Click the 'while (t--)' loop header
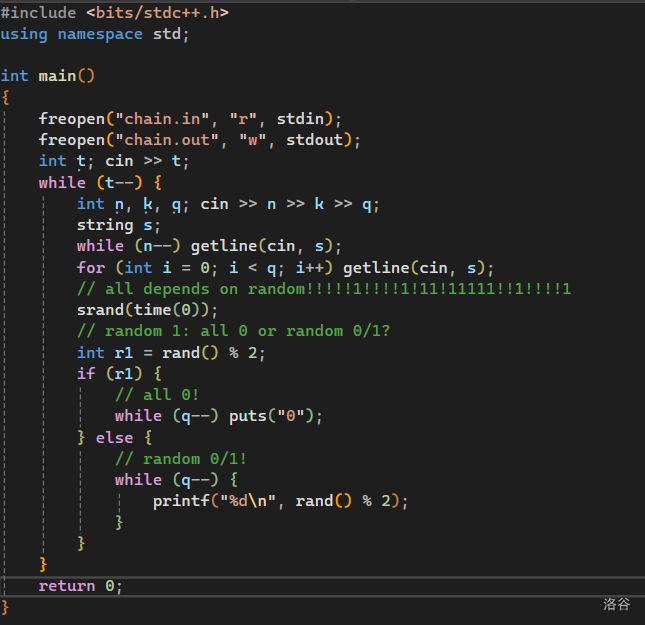Image resolution: width=645 pixels, height=625 pixels. coord(100,183)
